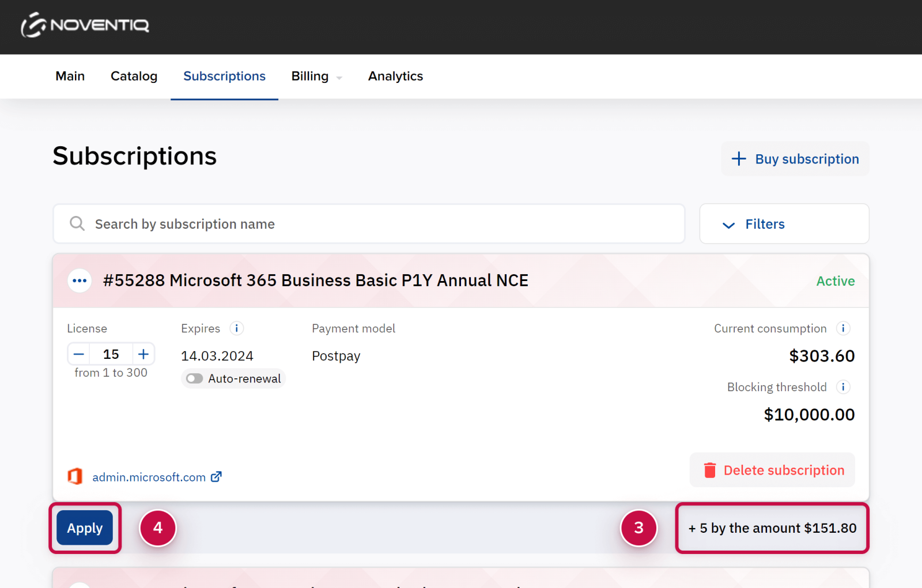Open the Billing dropdown menu

point(316,77)
